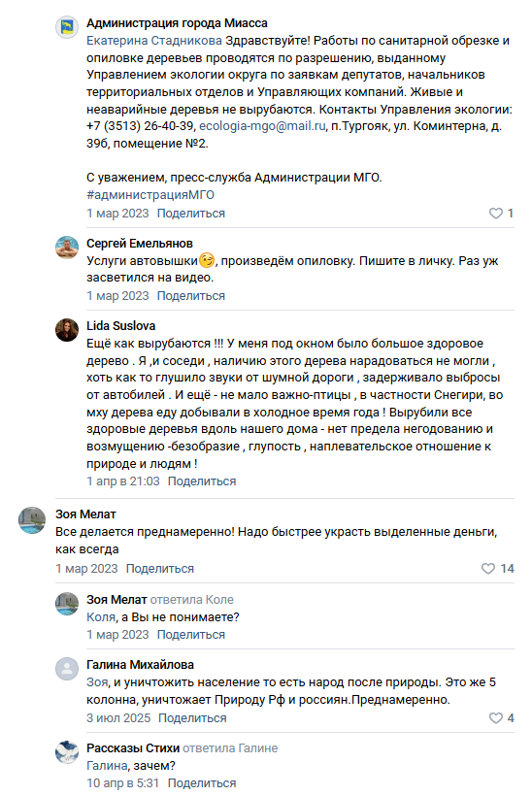Share Сергей Емельянов's comment via Поделиться

(191, 296)
